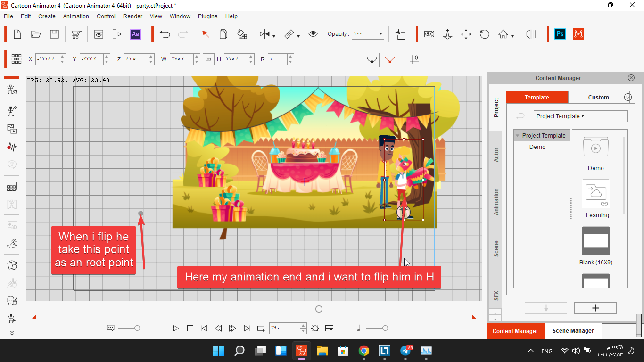Jump to the first frame
The height and width of the screenshot is (362, 644).
[x=204, y=328]
